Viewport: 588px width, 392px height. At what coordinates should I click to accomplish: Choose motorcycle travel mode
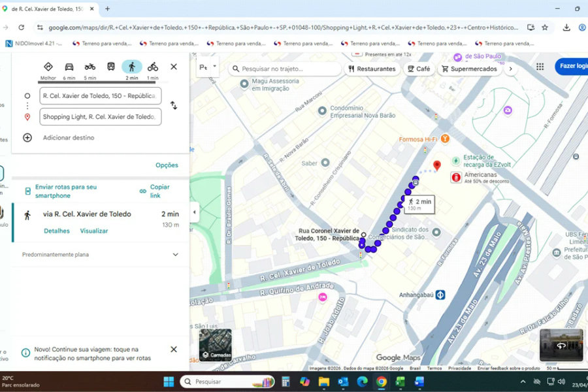(x=90, y=67)
